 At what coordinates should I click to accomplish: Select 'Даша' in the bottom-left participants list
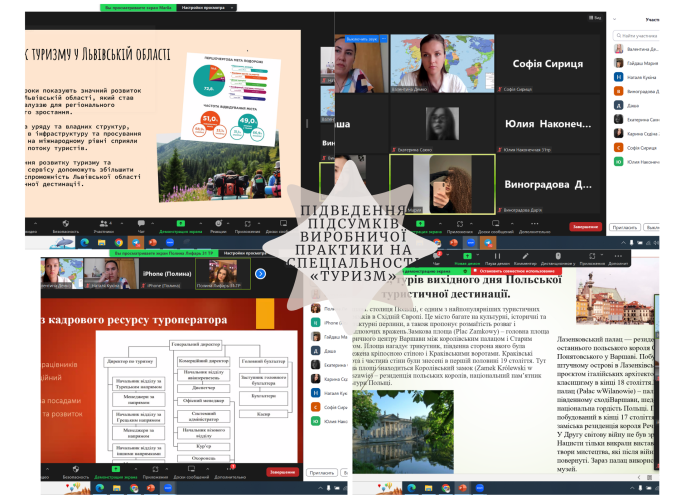329,351
